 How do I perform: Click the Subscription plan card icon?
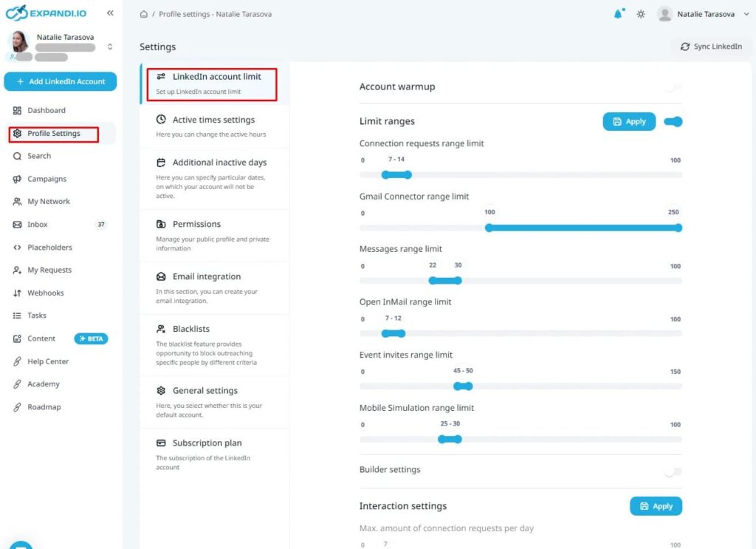click(x=161, y=443)
